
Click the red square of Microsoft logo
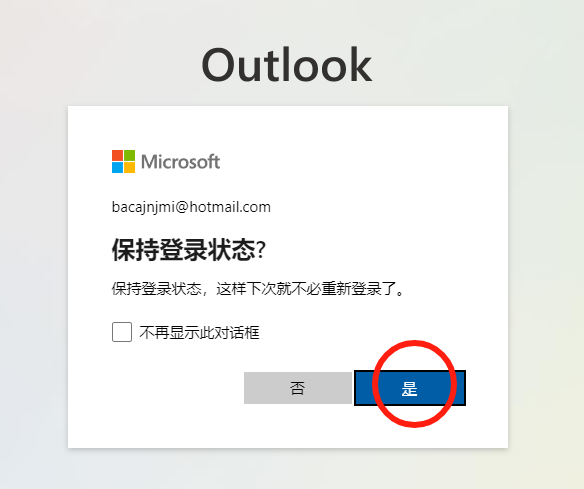(x=117, y=155)
